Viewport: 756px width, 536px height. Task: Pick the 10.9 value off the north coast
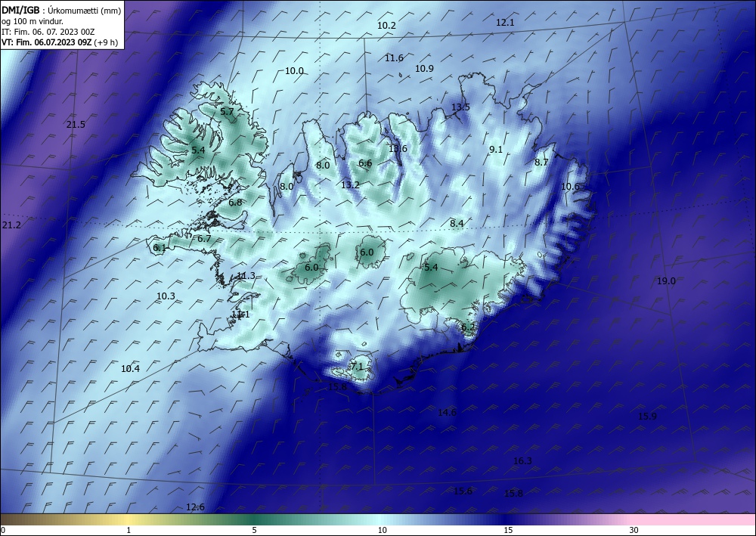[x=424, y=69]
